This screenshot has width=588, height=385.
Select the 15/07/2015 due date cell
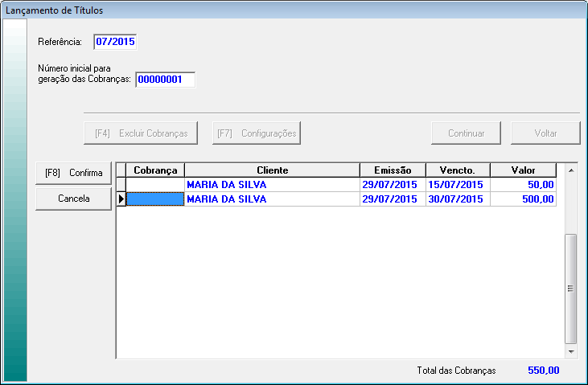(x=457, y=185)
